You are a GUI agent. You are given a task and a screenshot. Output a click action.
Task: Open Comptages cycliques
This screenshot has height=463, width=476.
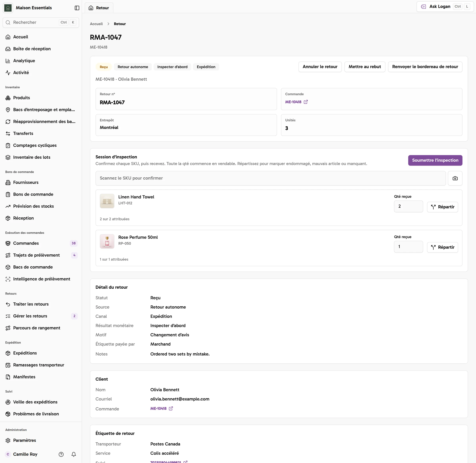[41, 145]
